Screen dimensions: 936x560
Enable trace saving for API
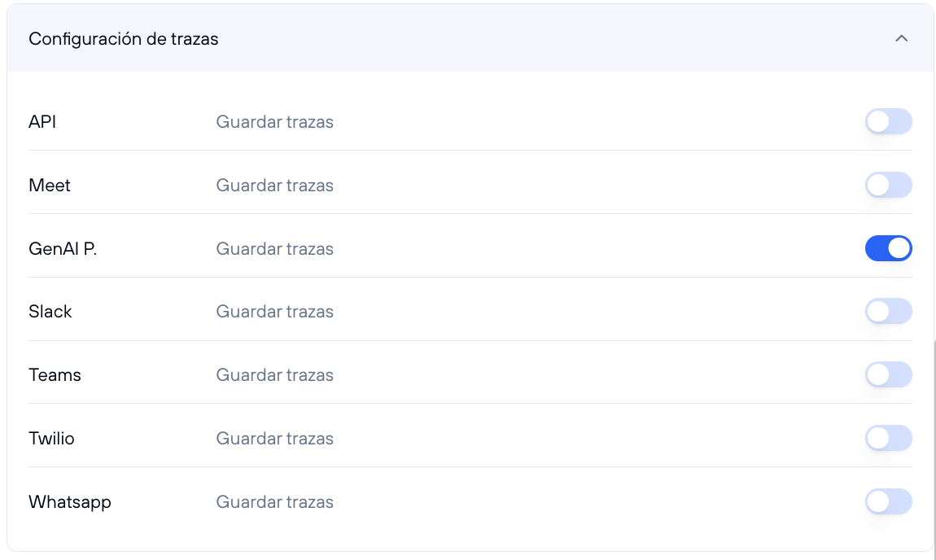(x=888, y=122)
